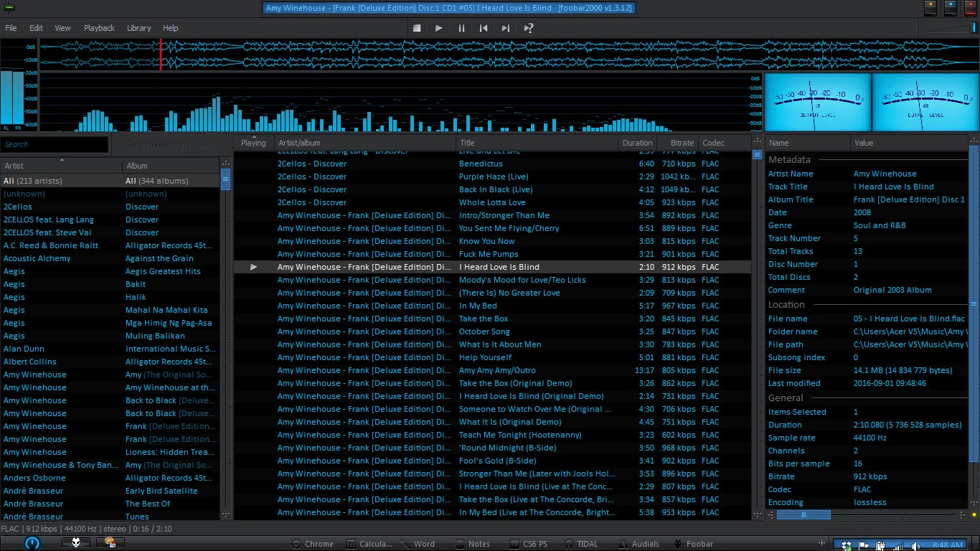
Task: Open Chrome from the taskbar
Action: tap(312, 544)
